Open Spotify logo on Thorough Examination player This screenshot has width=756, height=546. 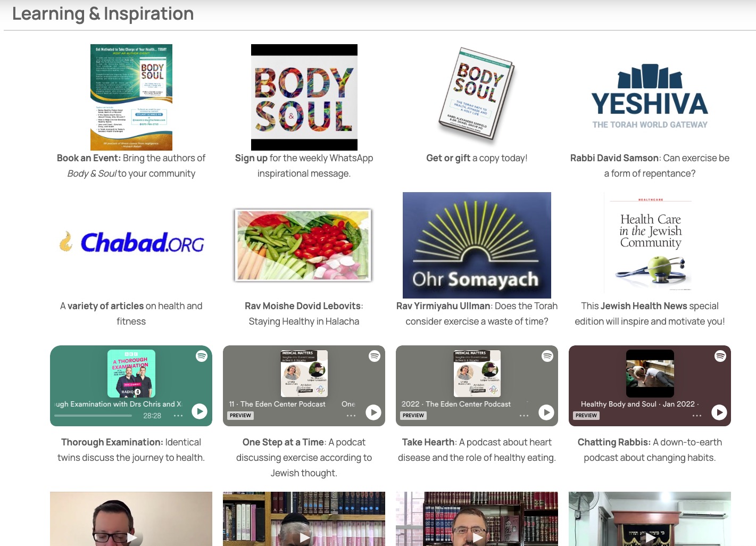coord(202,356)
